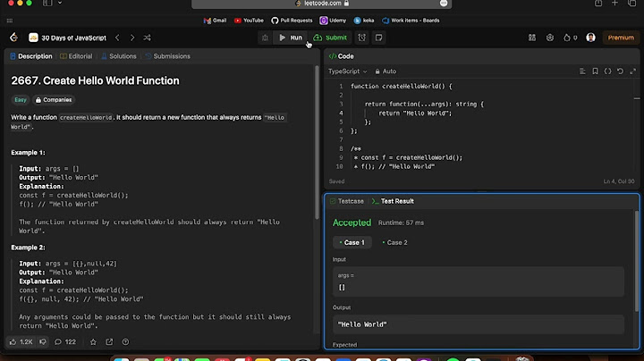Viewport: 644px width, 361px height.
Task: Switch to the Testcase tab
Action: click(x=347, y=201)
